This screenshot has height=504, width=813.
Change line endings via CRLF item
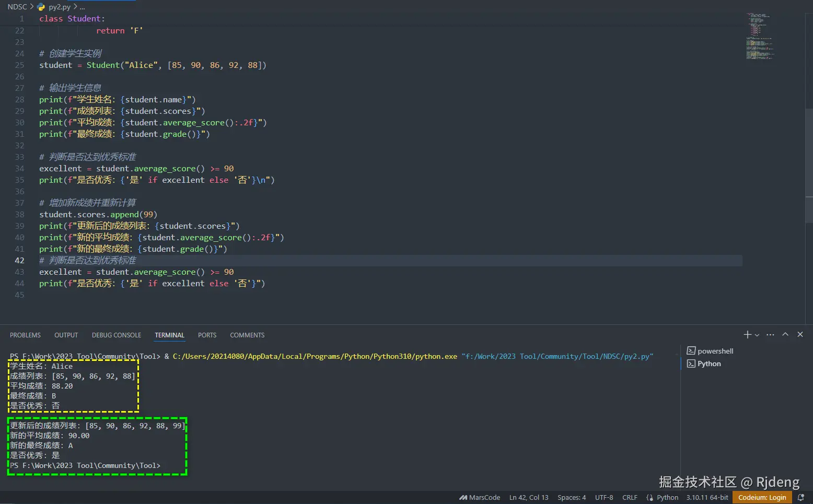click(x=630, y=498)
